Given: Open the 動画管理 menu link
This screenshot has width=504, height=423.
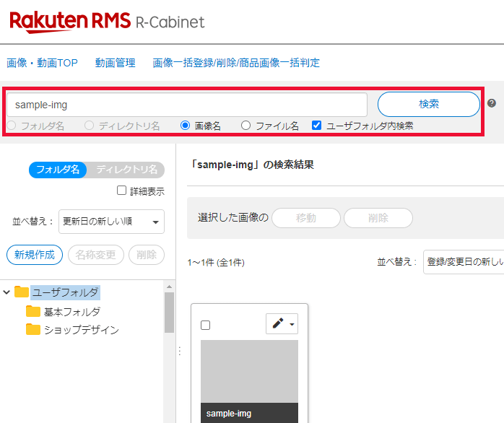Looking at the screenshot, I should point(115,63).
